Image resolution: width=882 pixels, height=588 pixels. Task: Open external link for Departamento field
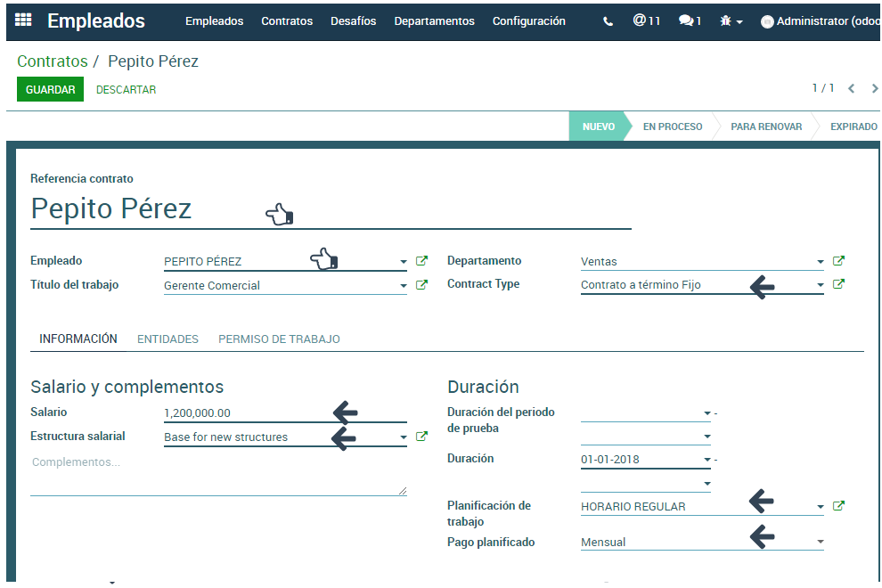click(838, 261)
